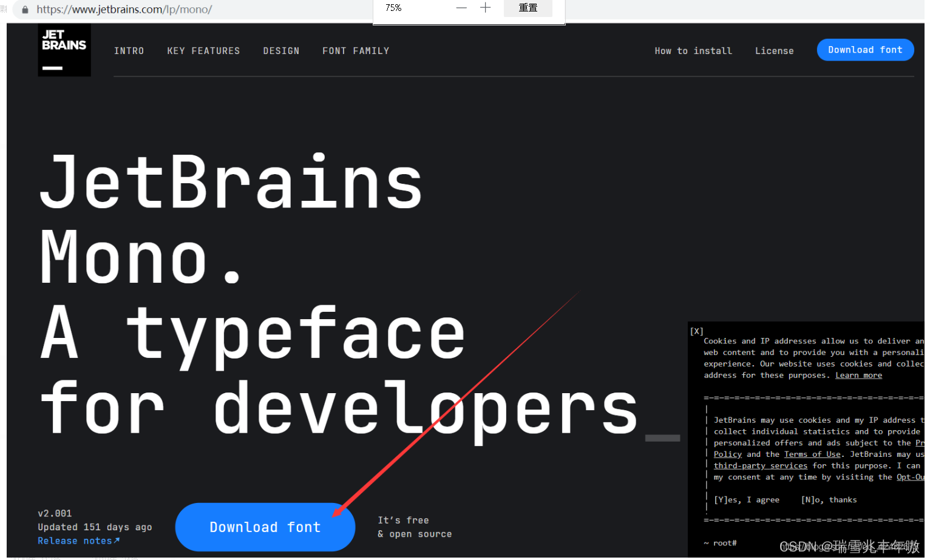Click the v2.001 version text

pos(55,513)
